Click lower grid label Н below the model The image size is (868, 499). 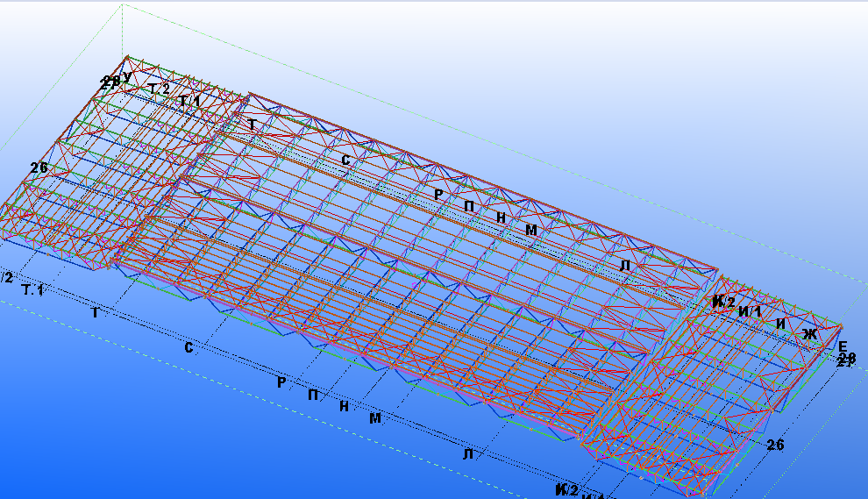coord(344,406)
